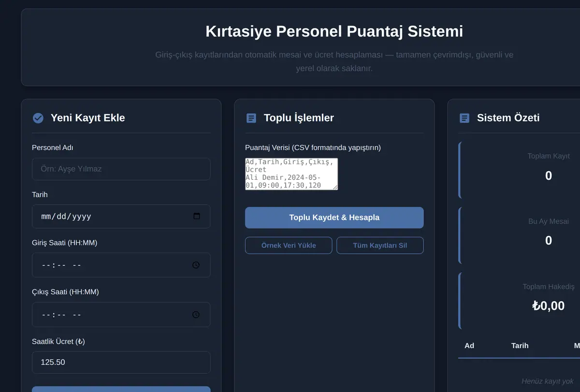
Task: Click the Yeni Kayıt Ekle heading
Action: pos(88,118)
